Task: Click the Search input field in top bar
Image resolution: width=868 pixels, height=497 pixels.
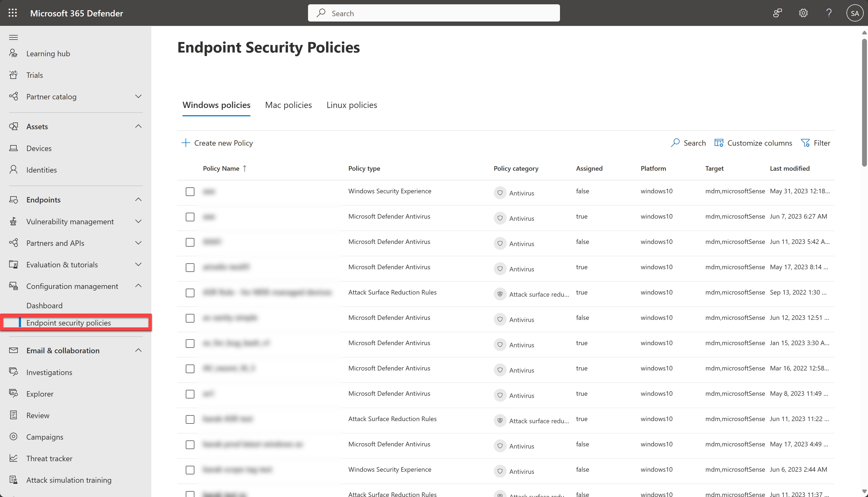Action: pyautogui.click(x=433, y=13)
